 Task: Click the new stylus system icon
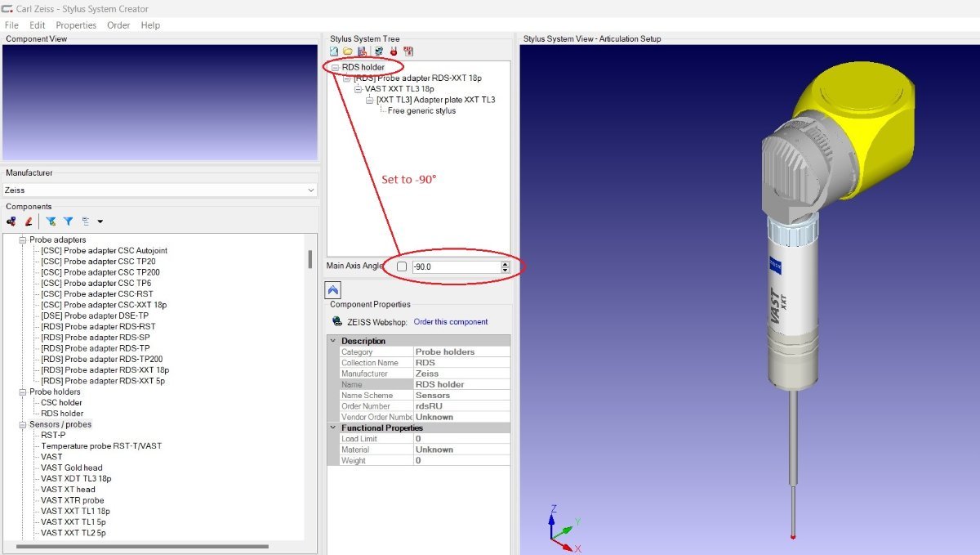tap(334, 51)
